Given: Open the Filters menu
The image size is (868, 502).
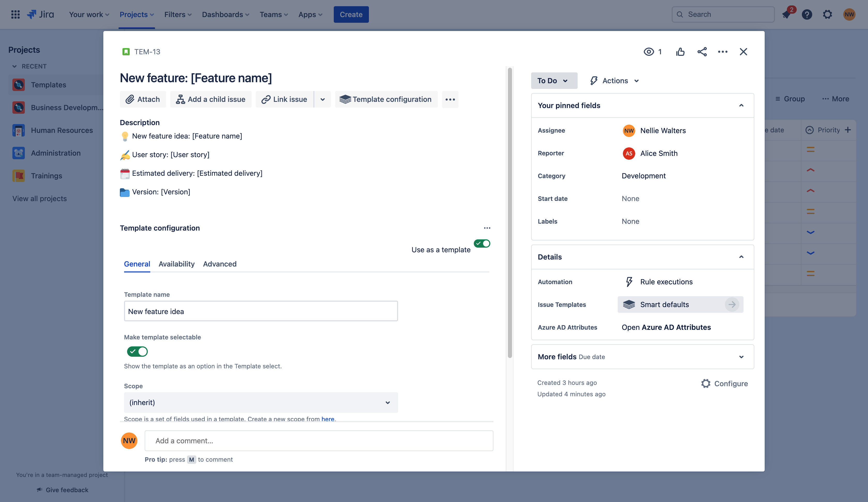Looking at the screenshot, I should click(x=178, y=14).
